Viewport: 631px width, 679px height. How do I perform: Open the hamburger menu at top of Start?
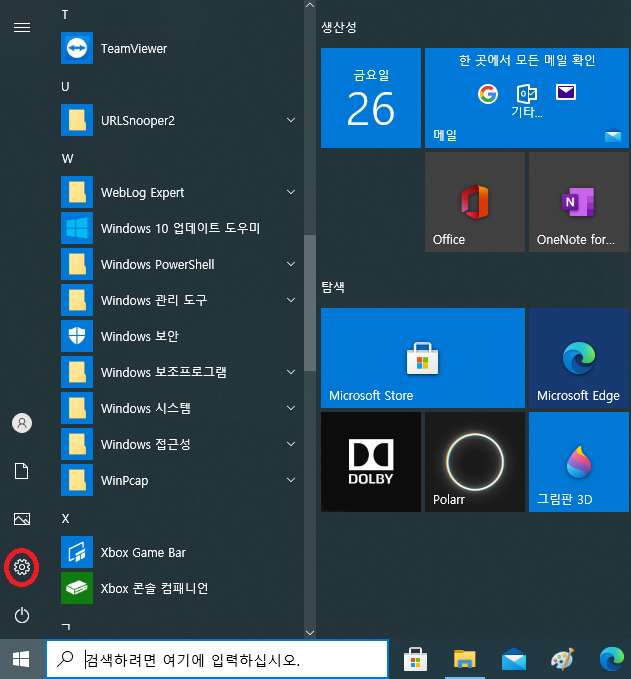point(22,28)
